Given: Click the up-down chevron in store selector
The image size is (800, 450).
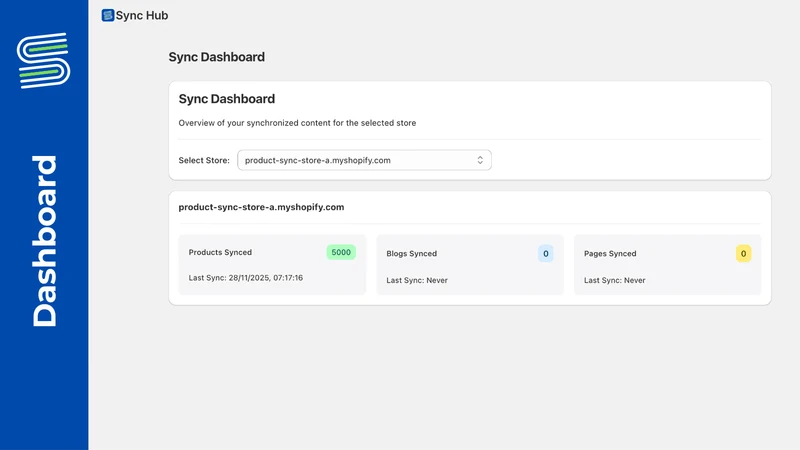Looking at the screenshot, I should click(480, 160).
